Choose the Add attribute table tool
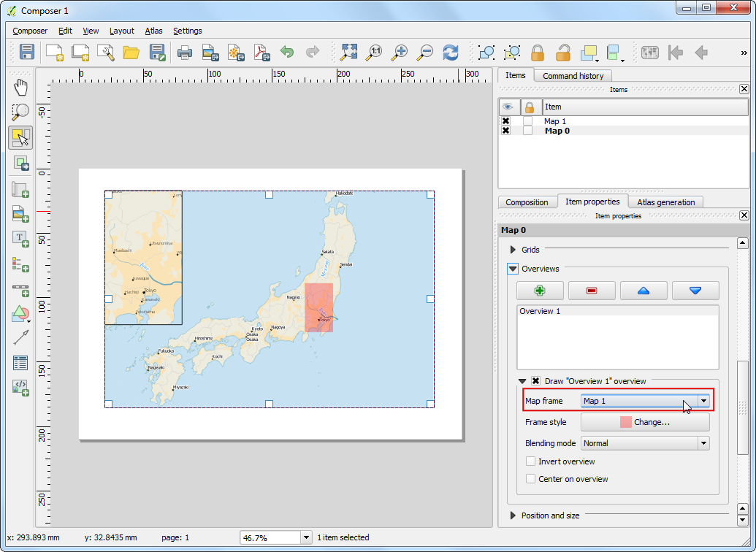The height and width of the screenshot is (552, 756). pyautogui.click(x=20, y=363)
